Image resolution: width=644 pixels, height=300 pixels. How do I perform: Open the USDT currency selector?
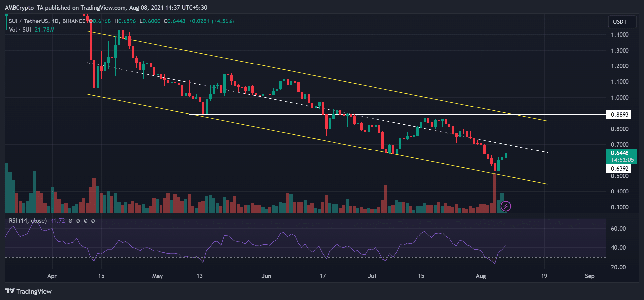(x=622, y=22)
